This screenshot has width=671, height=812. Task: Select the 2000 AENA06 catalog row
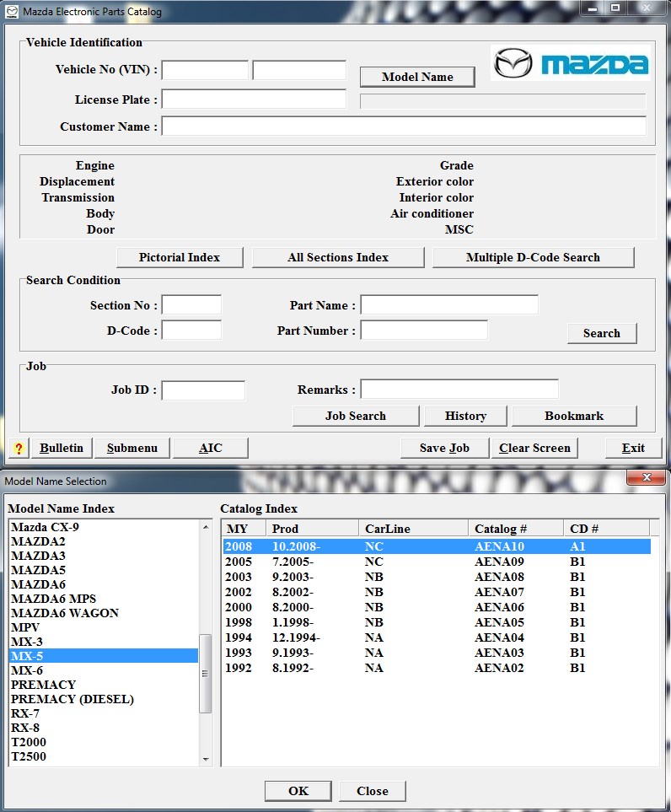437,607
